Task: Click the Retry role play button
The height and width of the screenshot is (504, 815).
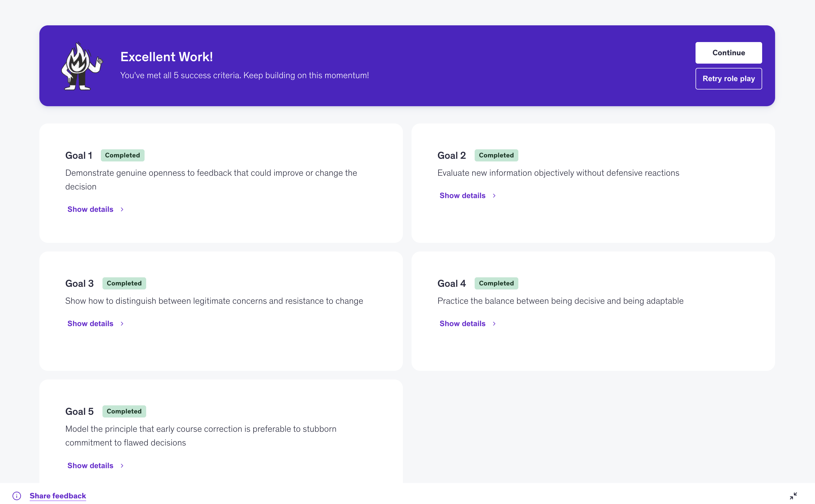Action: coord(728,79)
